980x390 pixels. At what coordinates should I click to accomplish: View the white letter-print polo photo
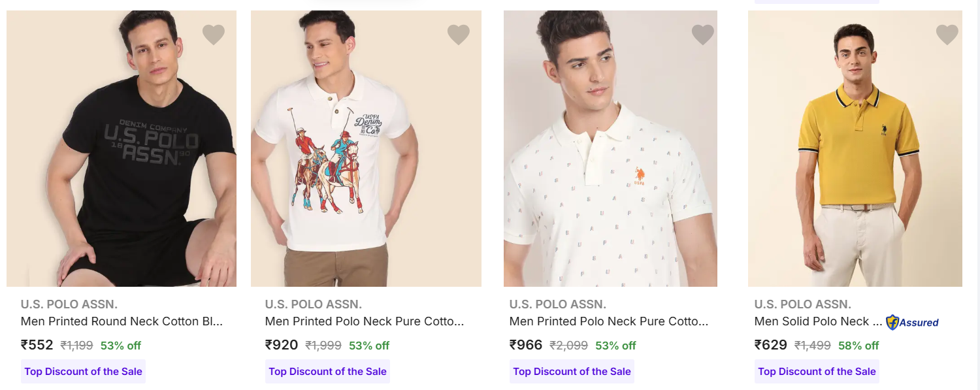click(610, 149)
